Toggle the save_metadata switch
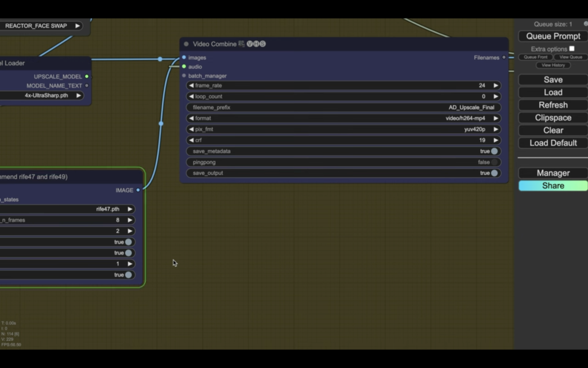Image resolution: width=588 pixels, height=368 pixels. click(494, 151)
